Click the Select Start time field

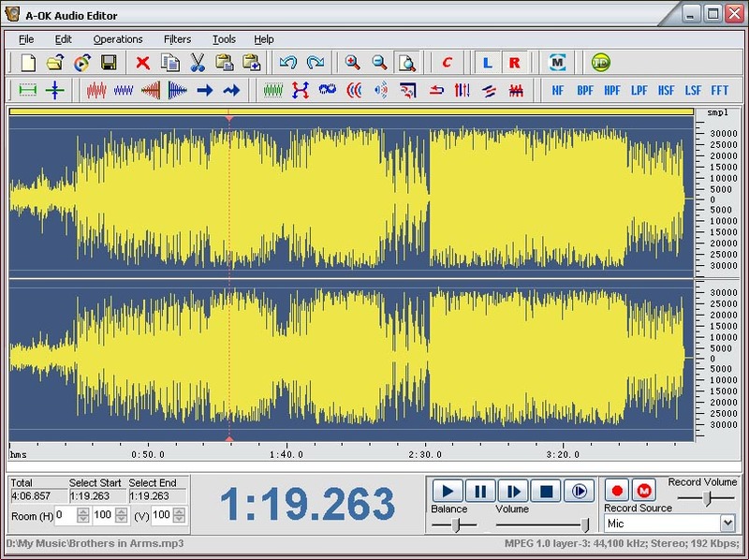tap(97, 496)
